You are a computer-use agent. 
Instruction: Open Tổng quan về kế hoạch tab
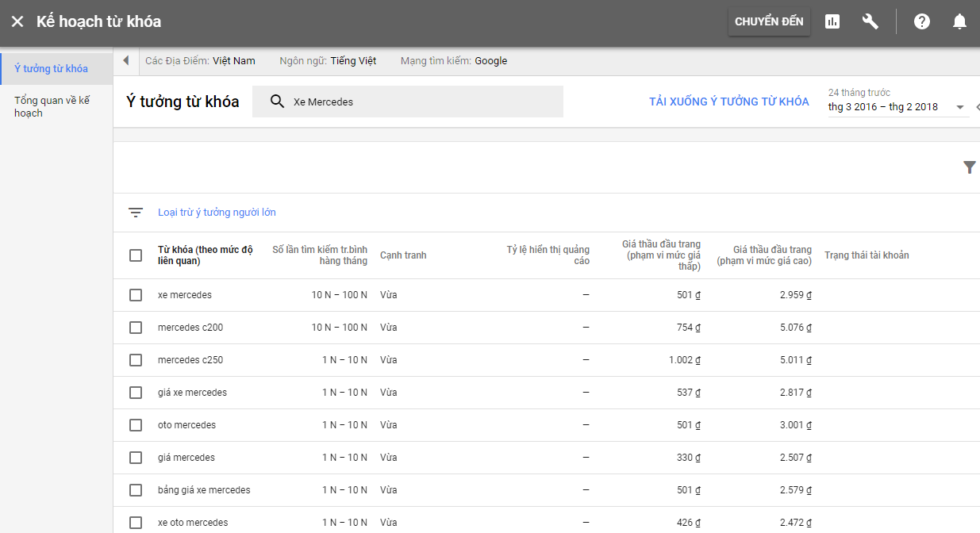tap(52, 106)
